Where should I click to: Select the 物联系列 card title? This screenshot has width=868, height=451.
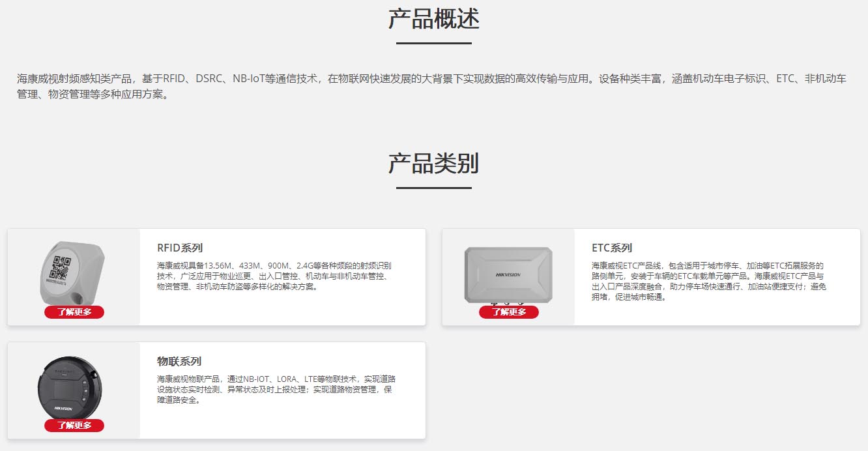pyautogui.click(x=179, y=361)
